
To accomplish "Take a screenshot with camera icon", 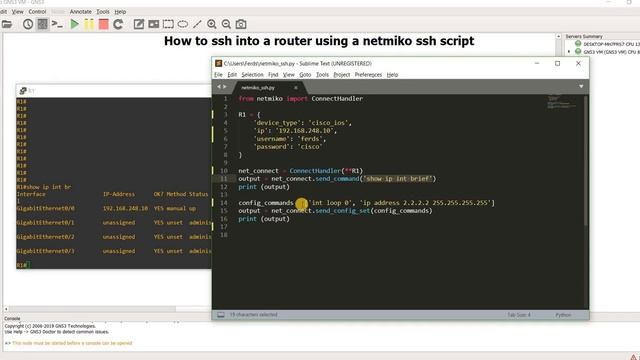I will tap(241, 24).
